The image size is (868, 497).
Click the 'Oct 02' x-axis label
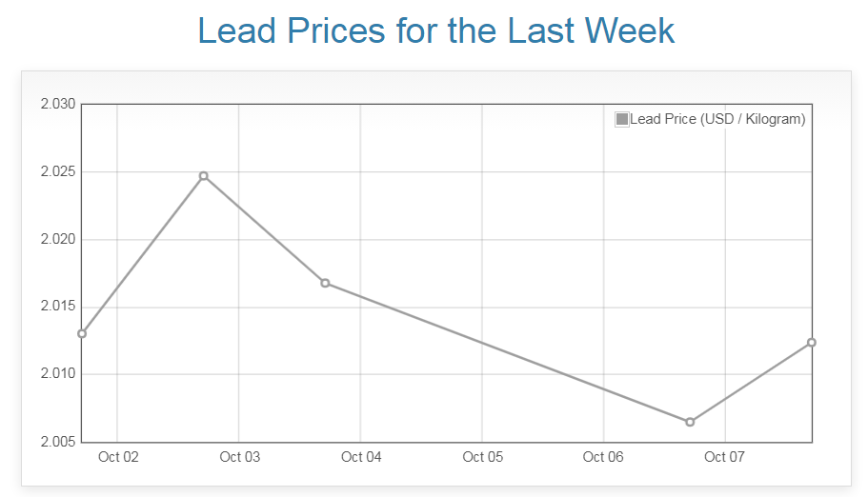click(x=118, y=457)
